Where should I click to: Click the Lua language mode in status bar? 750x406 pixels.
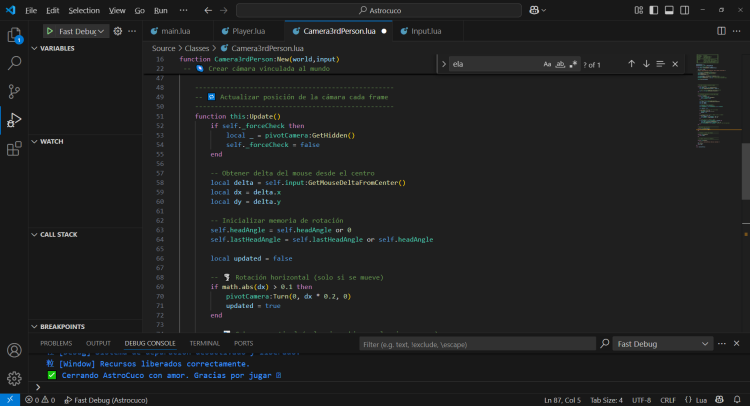point(699,400)
